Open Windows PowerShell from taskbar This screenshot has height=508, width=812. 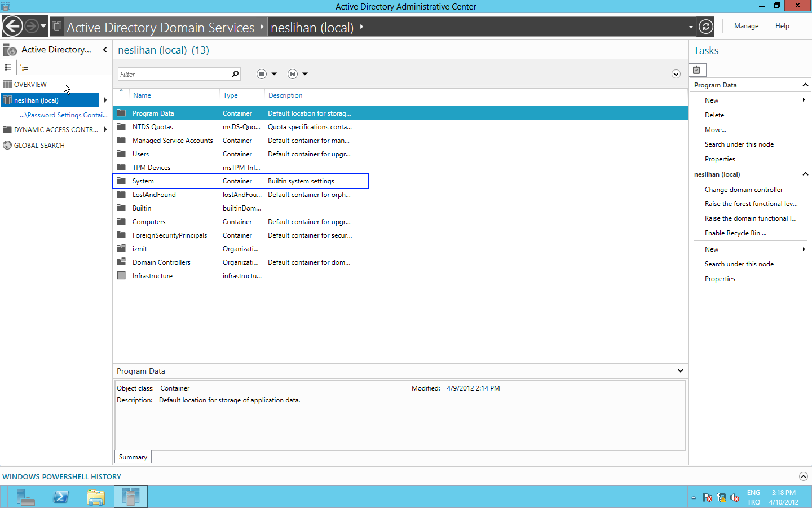pos(61,497)
